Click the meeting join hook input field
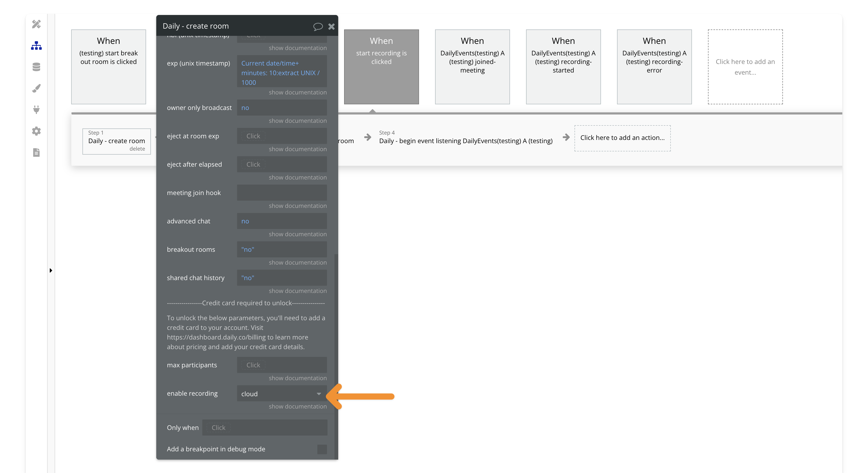The image size is (868, 473). click(282, 193)
